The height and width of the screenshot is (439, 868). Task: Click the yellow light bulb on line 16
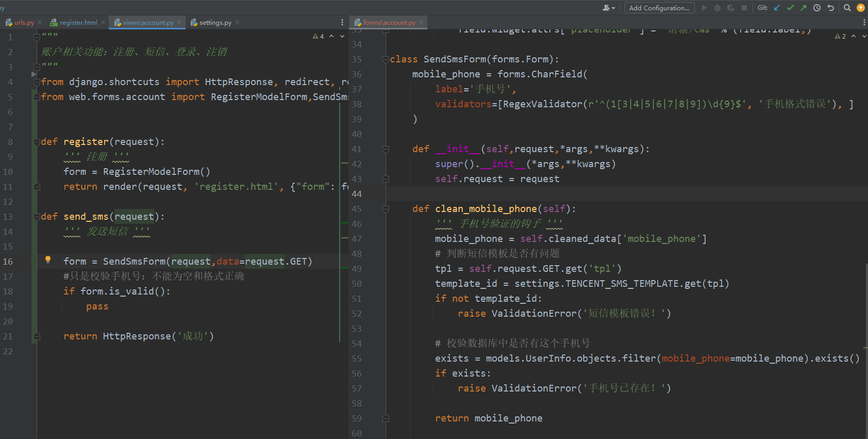[48, 260]
